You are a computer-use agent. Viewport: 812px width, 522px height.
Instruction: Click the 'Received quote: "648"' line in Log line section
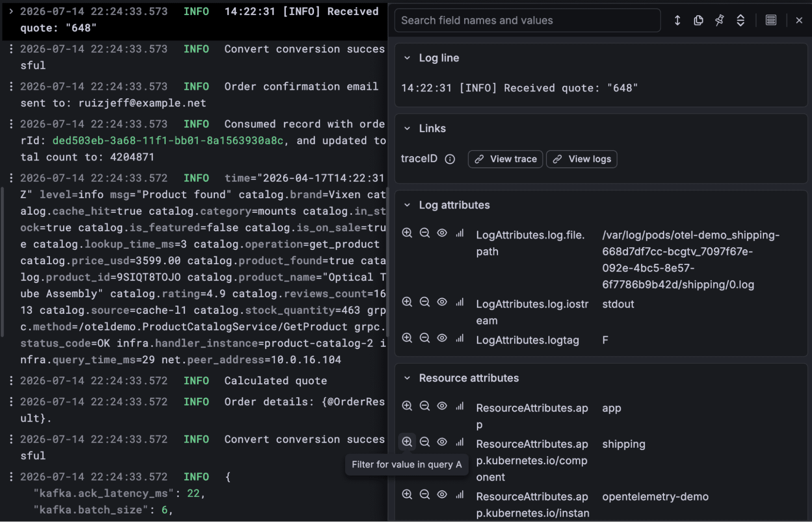(520, 88)
